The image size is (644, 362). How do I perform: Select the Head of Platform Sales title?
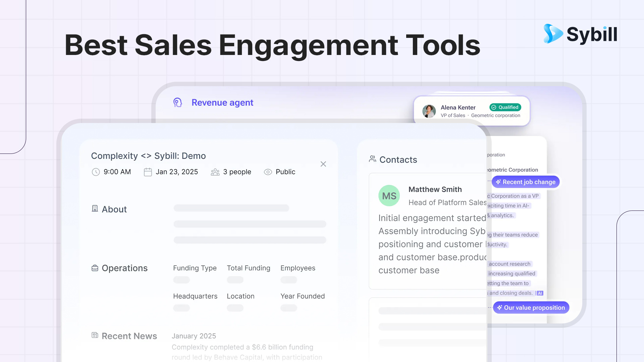pyautogui.click(x=447, y=202)
